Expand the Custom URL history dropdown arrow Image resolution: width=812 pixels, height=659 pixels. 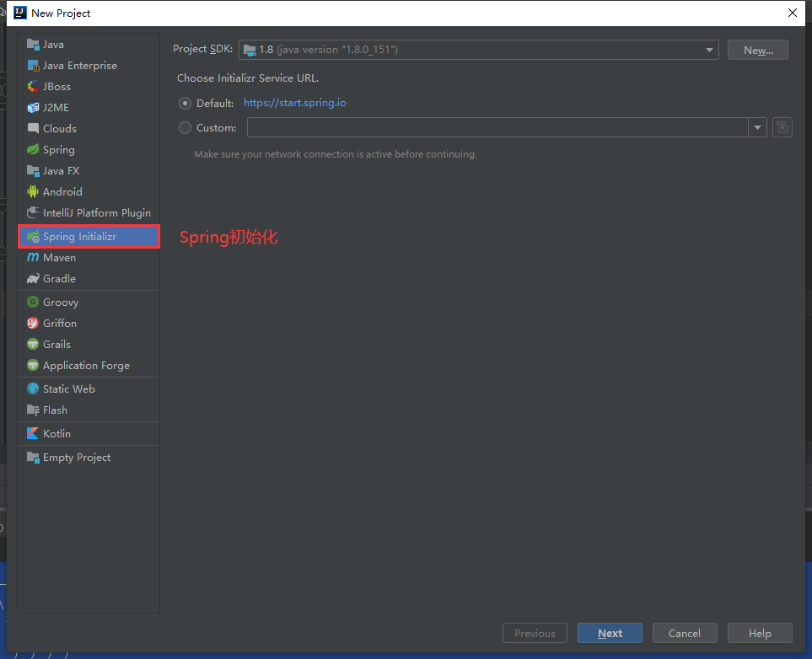point(757,127)
